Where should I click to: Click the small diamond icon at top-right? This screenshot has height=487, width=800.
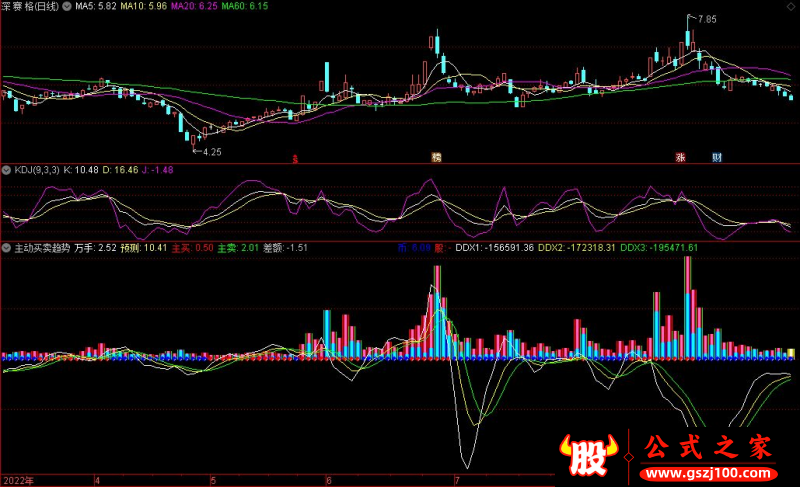[789, 6]
